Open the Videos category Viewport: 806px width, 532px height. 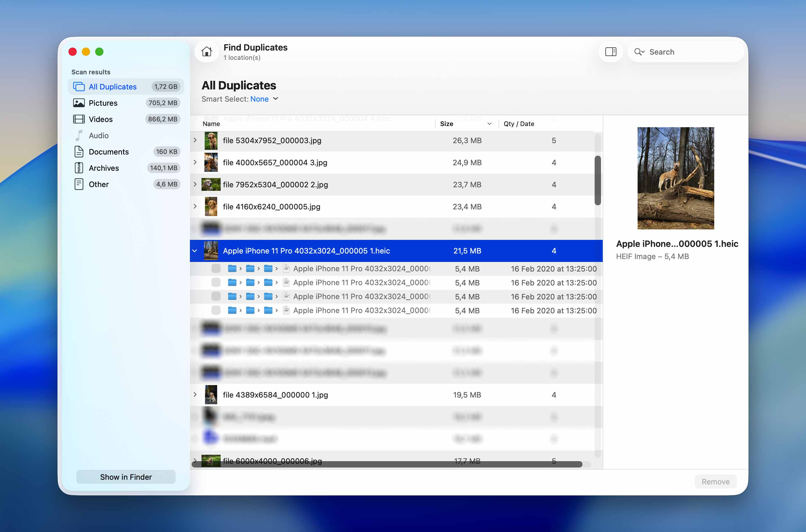coord(126,119)
